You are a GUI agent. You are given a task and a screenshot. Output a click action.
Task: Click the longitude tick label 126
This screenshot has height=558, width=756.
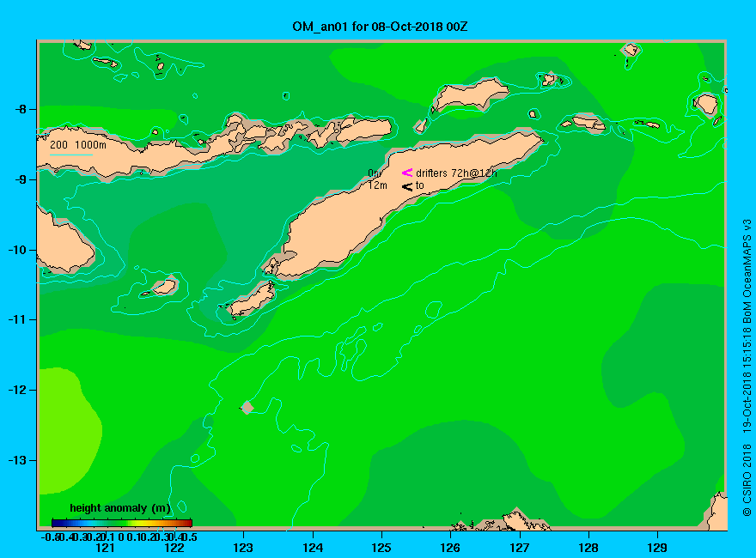[450, 548]
